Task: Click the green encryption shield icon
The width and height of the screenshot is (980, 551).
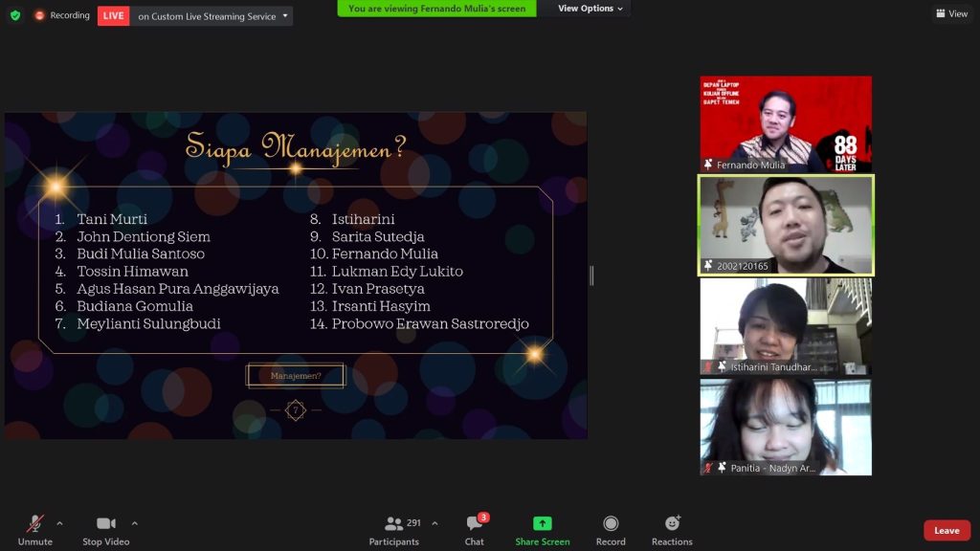Action: pos(15,15)
